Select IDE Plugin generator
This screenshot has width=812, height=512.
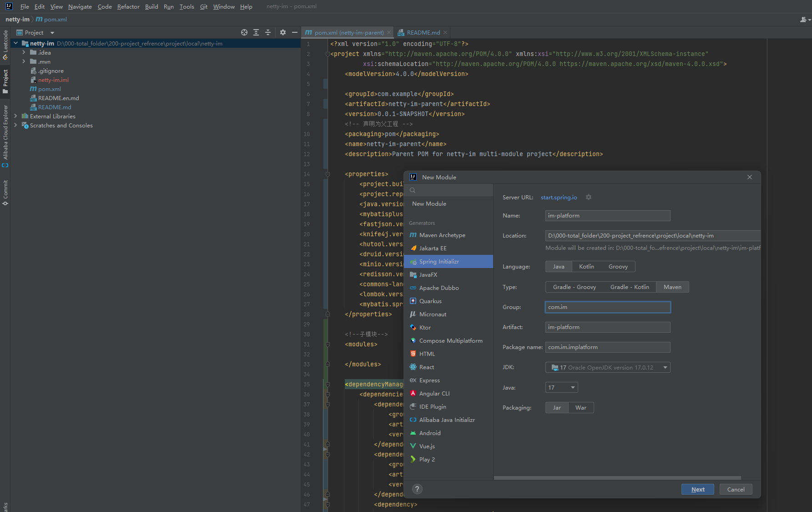448,407
